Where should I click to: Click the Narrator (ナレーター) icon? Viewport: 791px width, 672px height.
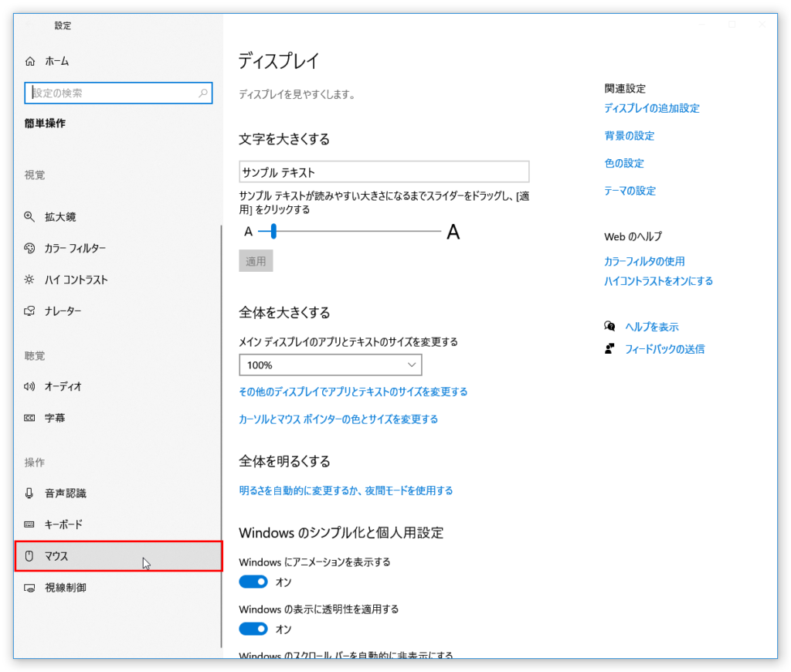[29, 311]
